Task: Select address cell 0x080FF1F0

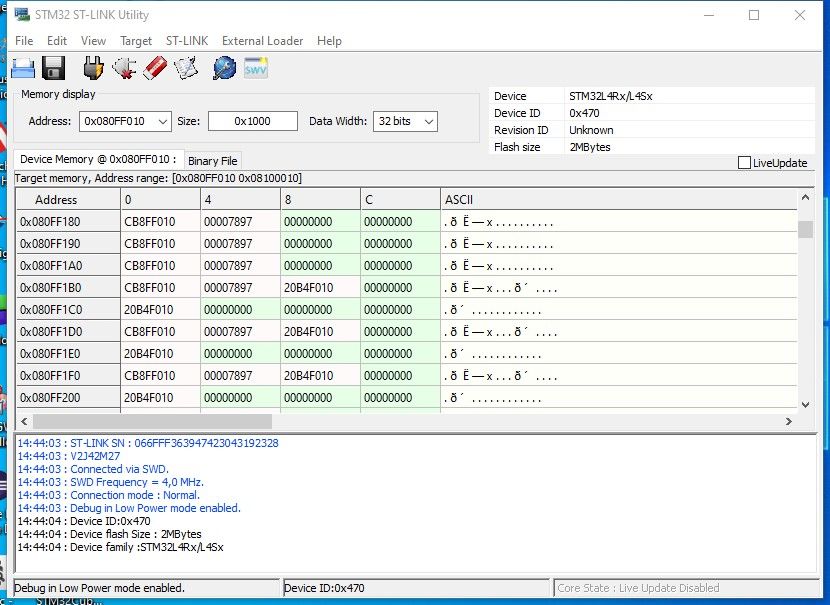Action: pyautogui.click(x=68, y=376)
